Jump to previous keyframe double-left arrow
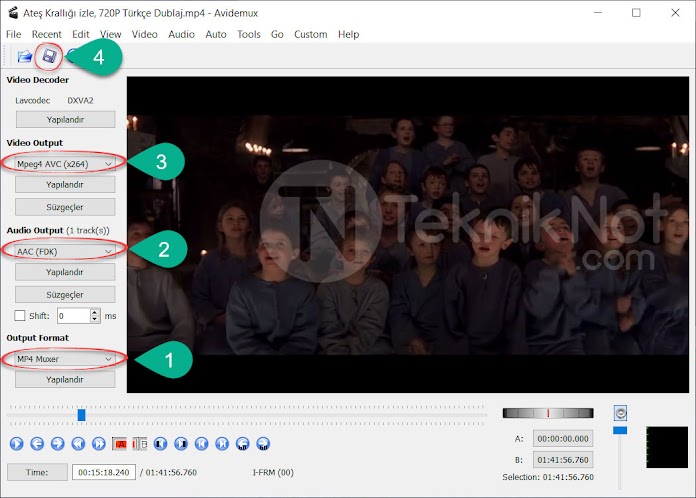Screen dimensions: 696x498 [x=78, y=443]
